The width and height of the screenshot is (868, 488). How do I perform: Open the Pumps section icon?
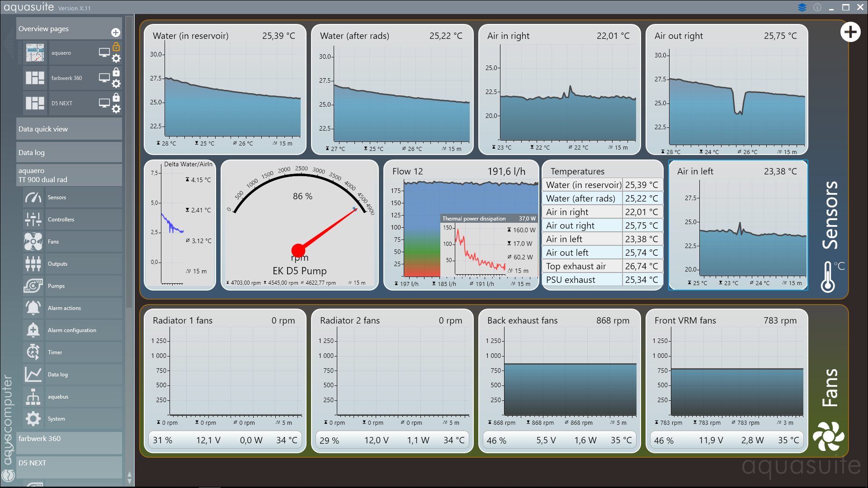(33, 286)
